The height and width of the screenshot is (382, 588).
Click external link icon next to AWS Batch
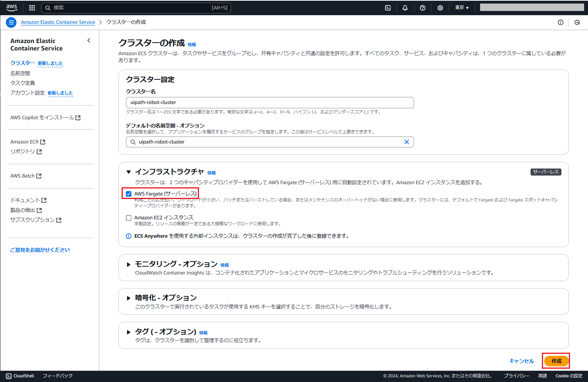pos(39,176)
